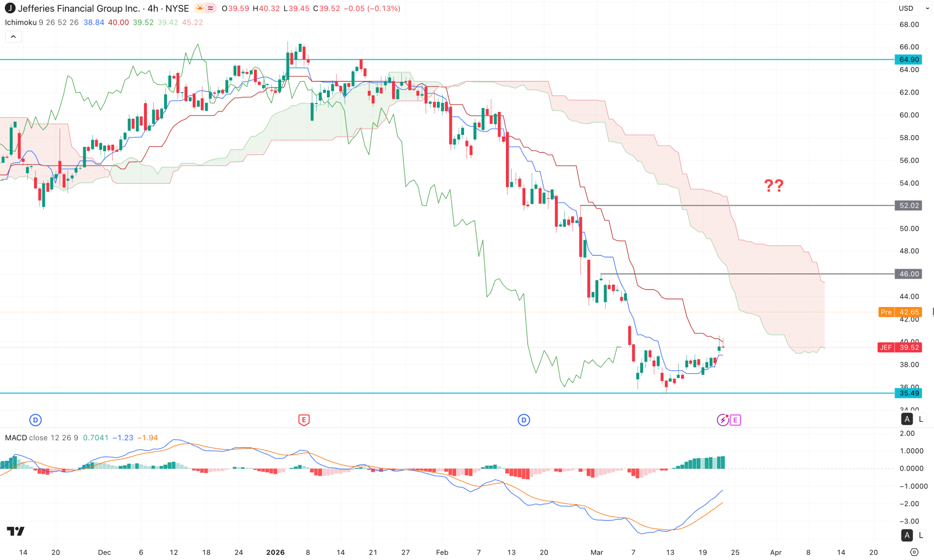Viewport: 934px width, 560px height.
Task: Collapse the indicator legend with the chevron arrow
Action: coord(13,36)
